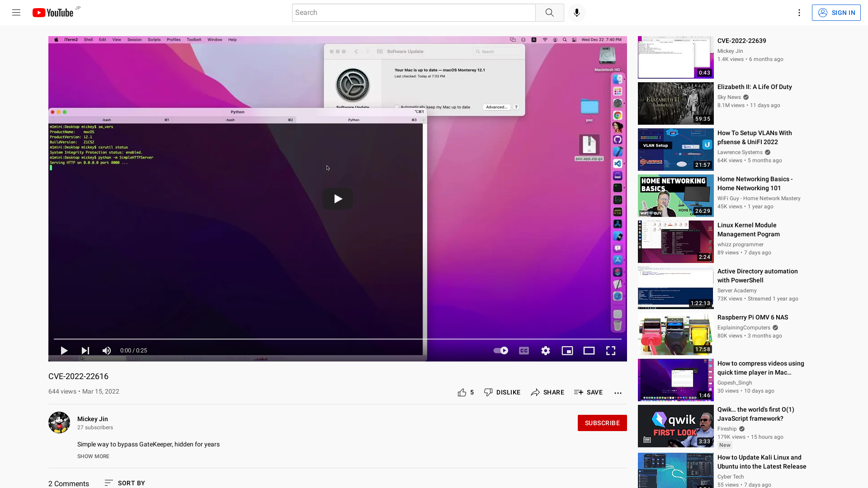Click the '27 subscribers' text
Viewport: 868px width, 488px height.
pos(95,427)
